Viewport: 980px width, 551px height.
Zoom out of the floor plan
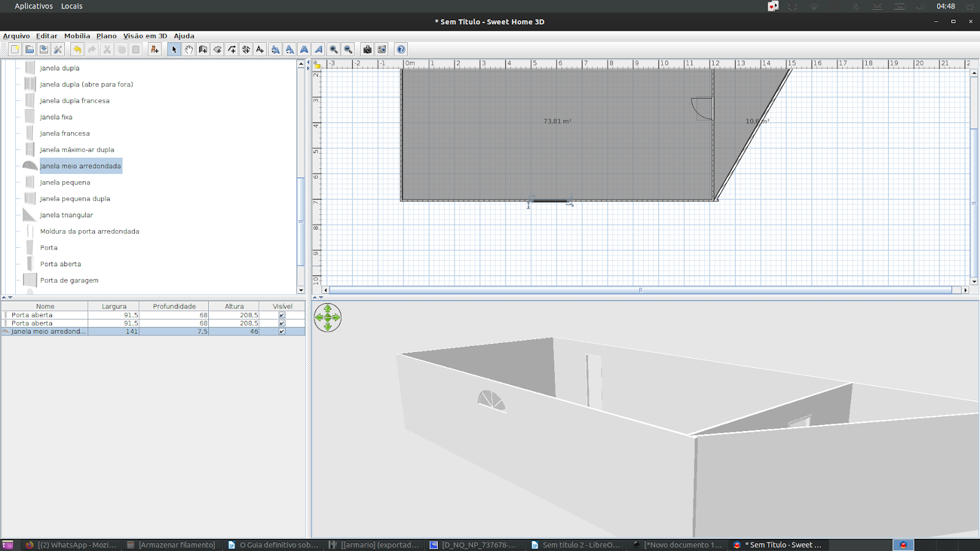coord(348,49)
